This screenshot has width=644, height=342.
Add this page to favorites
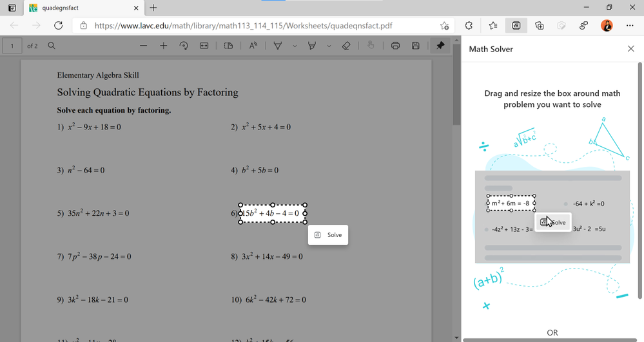[444, 26]
